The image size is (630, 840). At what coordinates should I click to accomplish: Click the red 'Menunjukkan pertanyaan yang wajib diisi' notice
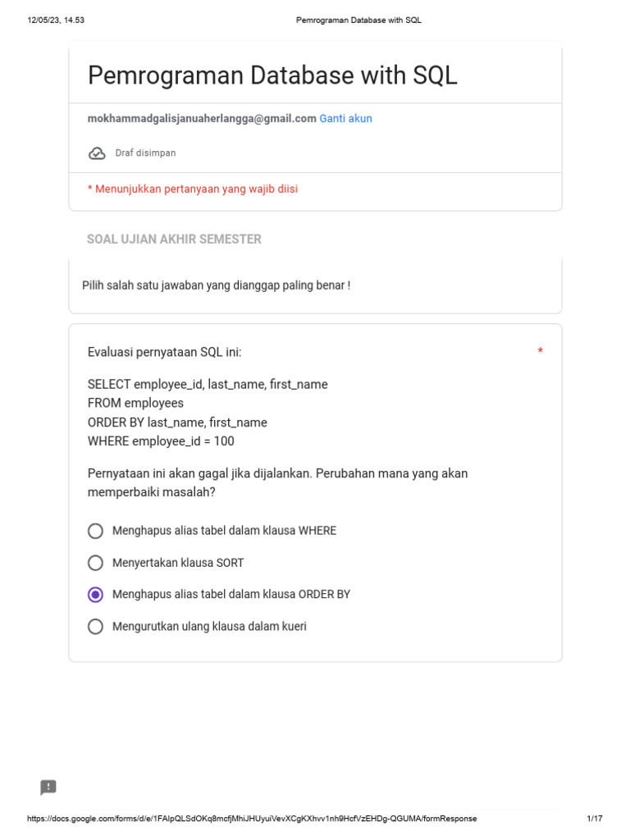(193, 189)
